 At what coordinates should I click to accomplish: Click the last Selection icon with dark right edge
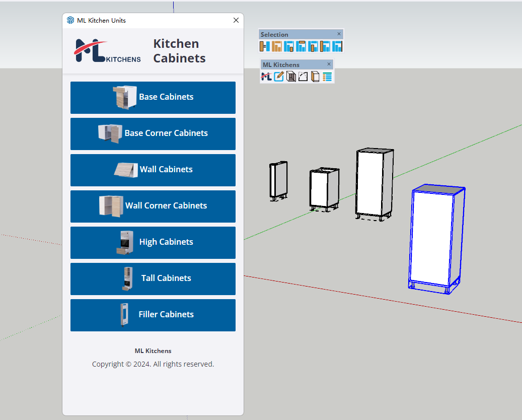click(x=337, y=46)
